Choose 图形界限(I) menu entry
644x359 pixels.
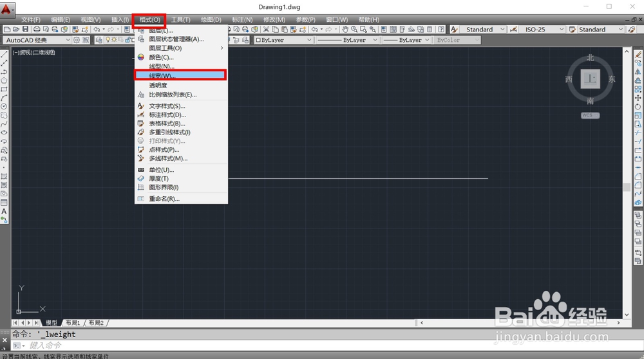pyautogui.click(x=182, y=187)
